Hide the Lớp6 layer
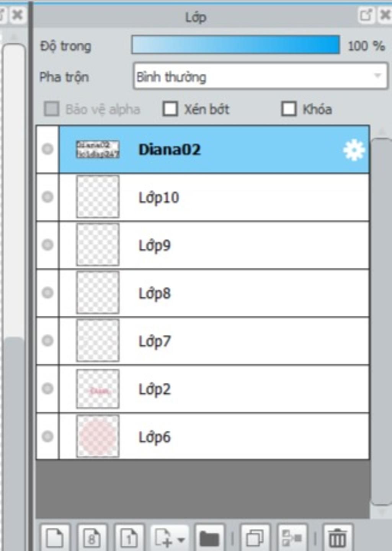 47,436
